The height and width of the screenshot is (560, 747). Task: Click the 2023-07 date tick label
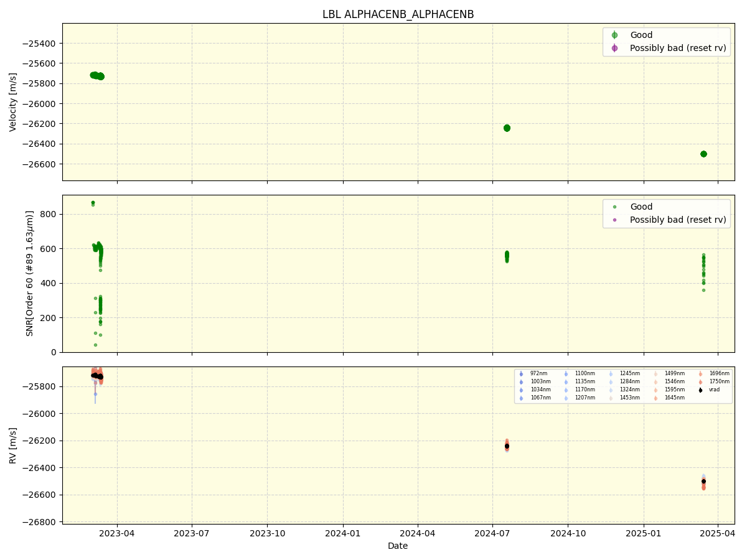point(192,534)
